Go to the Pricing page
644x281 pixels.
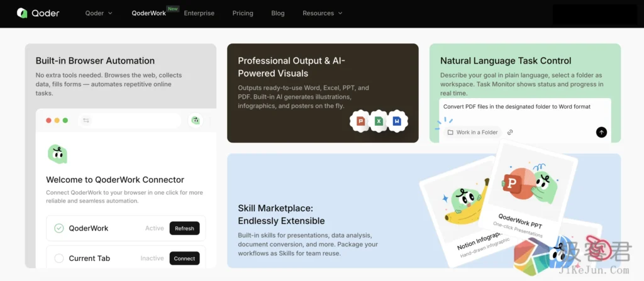click(x=243, y=13)
